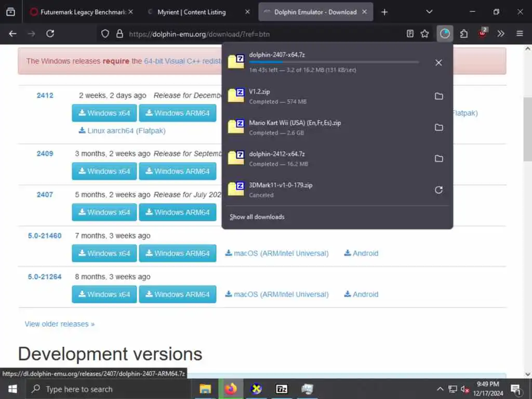Open the notification center icon
Screen dimensions: 532x399
point(516,389)
